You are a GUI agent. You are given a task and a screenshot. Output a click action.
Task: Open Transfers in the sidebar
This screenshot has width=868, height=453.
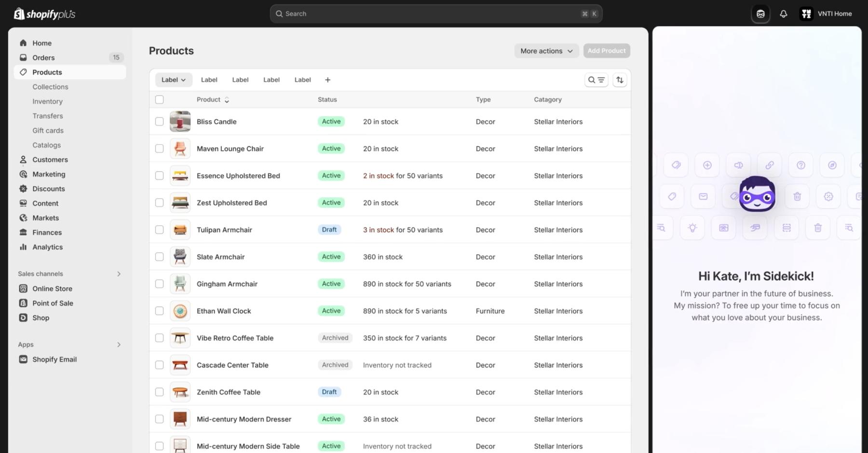coord(48,116)
